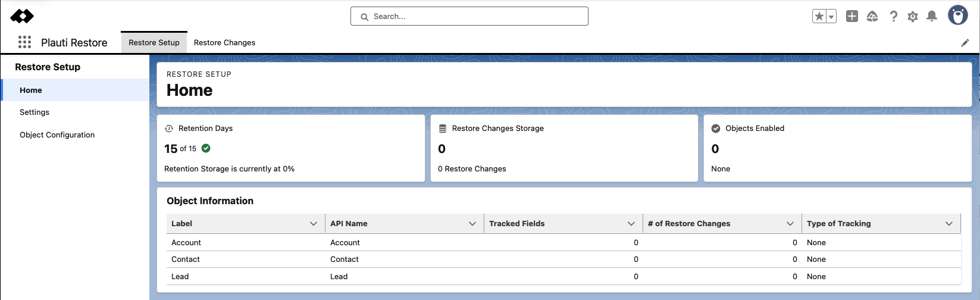This screenshot has height=300, width=980.
Task: Open the API Name column dropdown menu
Action: coord(472,224)
